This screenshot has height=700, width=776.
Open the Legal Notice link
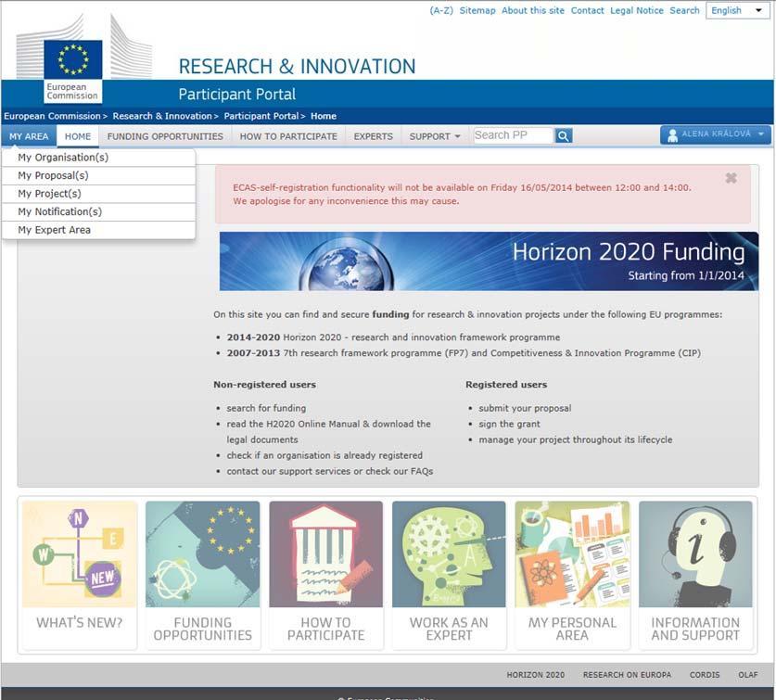click(636, 10)
